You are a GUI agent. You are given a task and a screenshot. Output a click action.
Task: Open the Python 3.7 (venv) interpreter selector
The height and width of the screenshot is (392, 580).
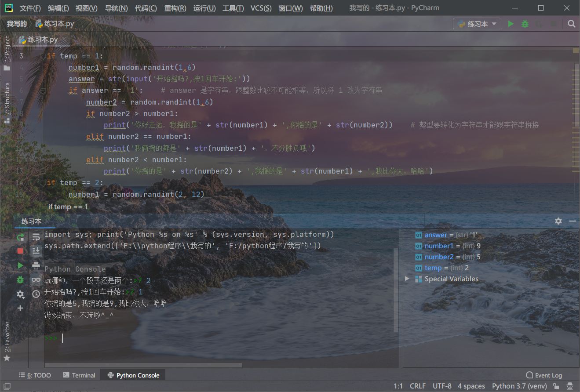519,386
